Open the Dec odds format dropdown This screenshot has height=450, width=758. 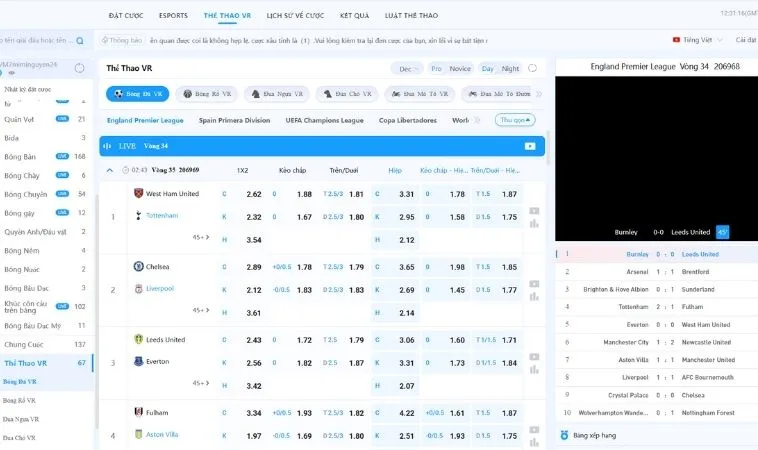408,69
